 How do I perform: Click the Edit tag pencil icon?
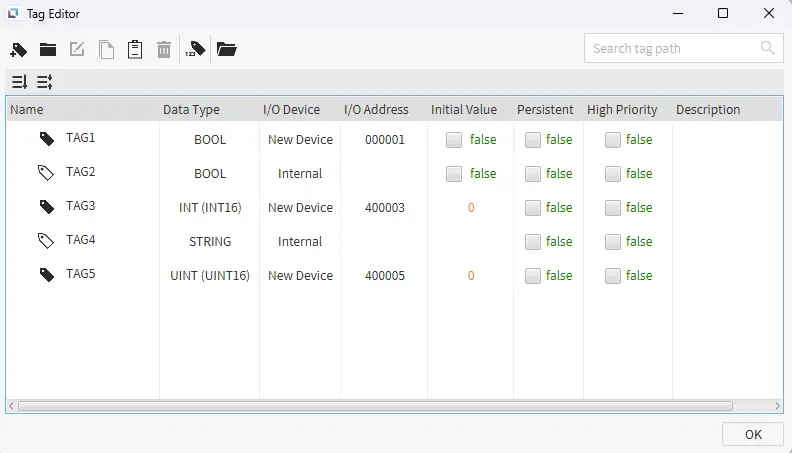click(77, 49)
